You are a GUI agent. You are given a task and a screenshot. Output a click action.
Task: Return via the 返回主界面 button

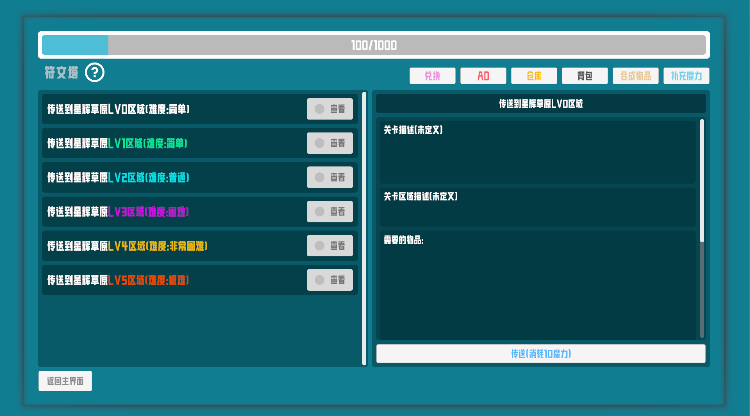click(x=65, y=381)
